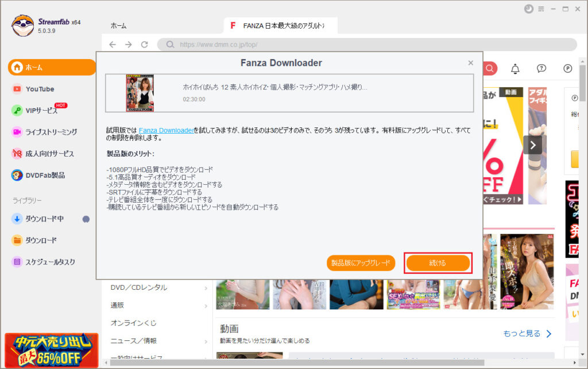The width and height of the screenshot is (588, 369).
Task: Reload the current page
Action: 144,45
